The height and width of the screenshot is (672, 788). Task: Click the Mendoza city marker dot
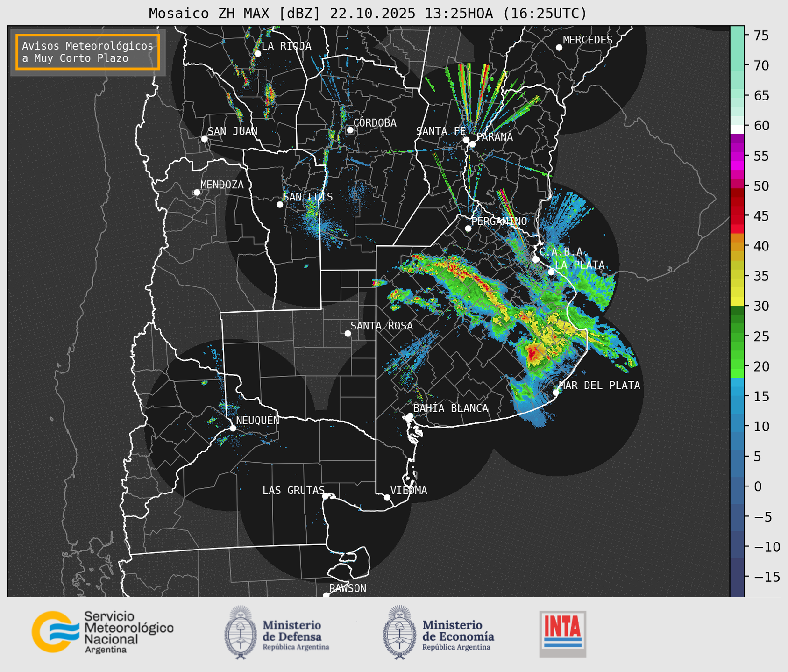pyautogui.click(x=197, y=193)
